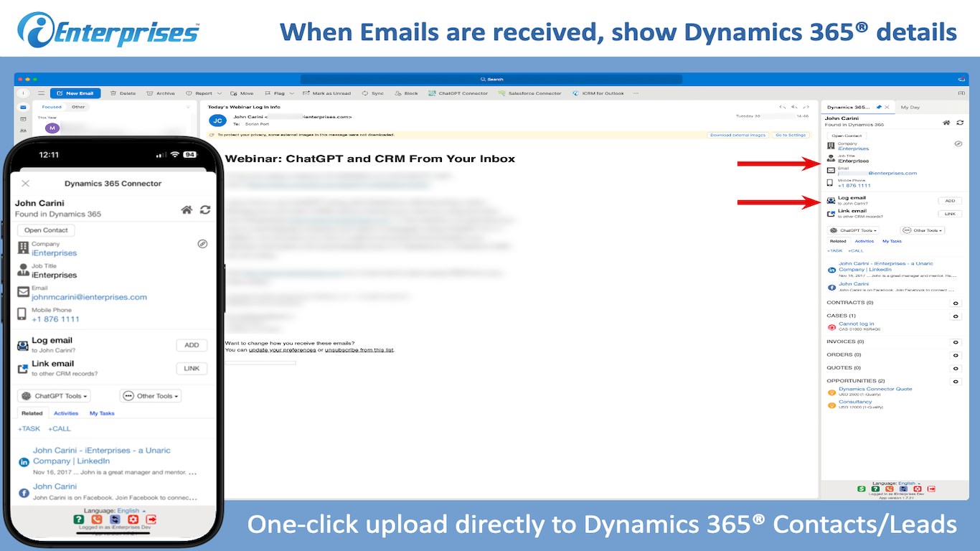Viewport: 980px width, 551px height.
Task: Click orange phone call icon on phone footer
Action: point(97,519)
